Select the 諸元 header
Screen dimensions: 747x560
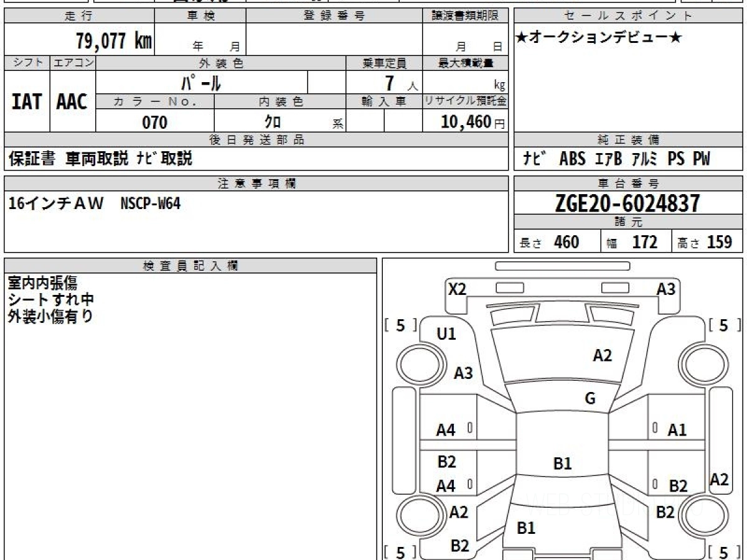point(629,222)
